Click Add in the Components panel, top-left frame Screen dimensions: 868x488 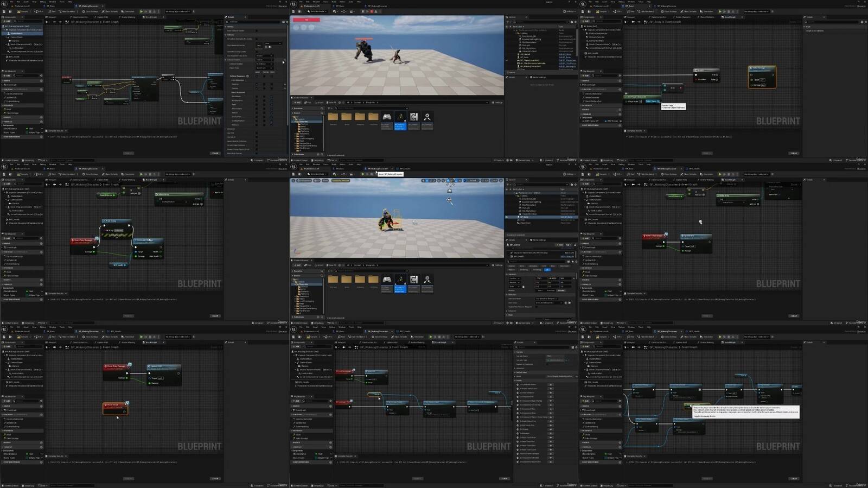point(7,21)
